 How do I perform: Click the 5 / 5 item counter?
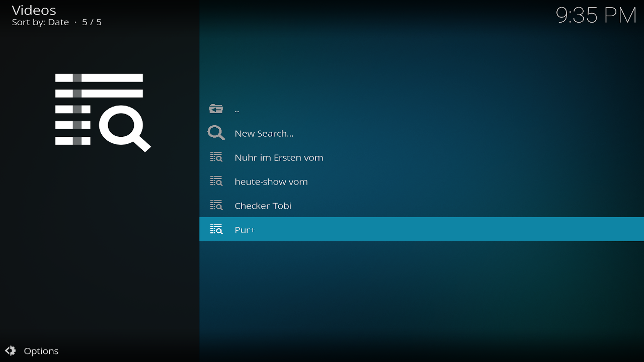92,22
